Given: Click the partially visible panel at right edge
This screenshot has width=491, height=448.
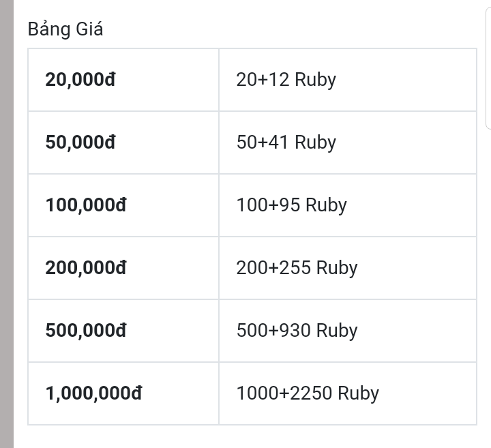Looking at the screenshot, I should (x=488, y=68).
